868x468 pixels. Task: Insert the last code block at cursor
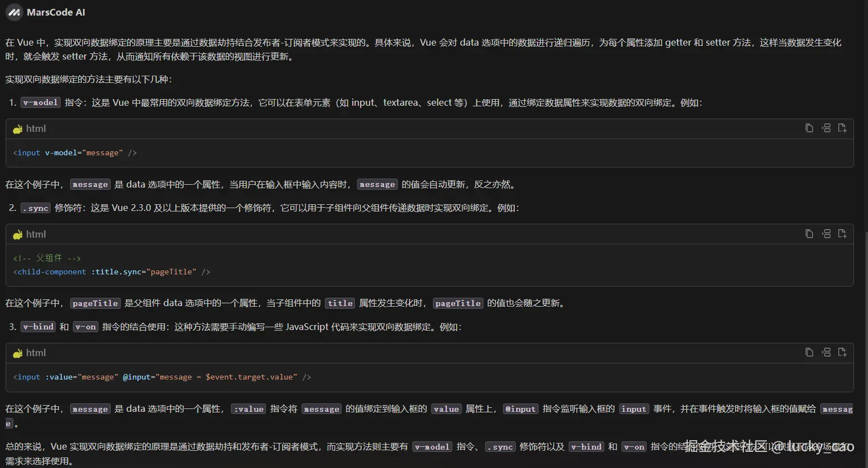pyautogui.click(x=826, y=352)
